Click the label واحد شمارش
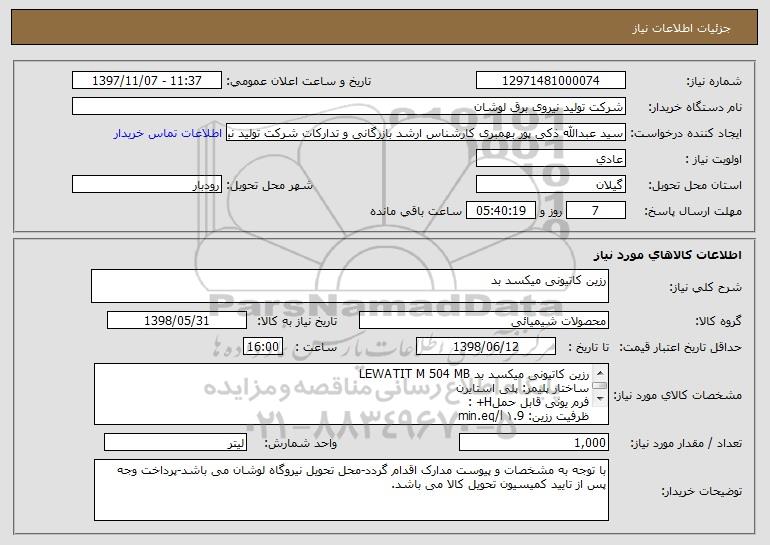Screen dimensions: 770x545 301,443
